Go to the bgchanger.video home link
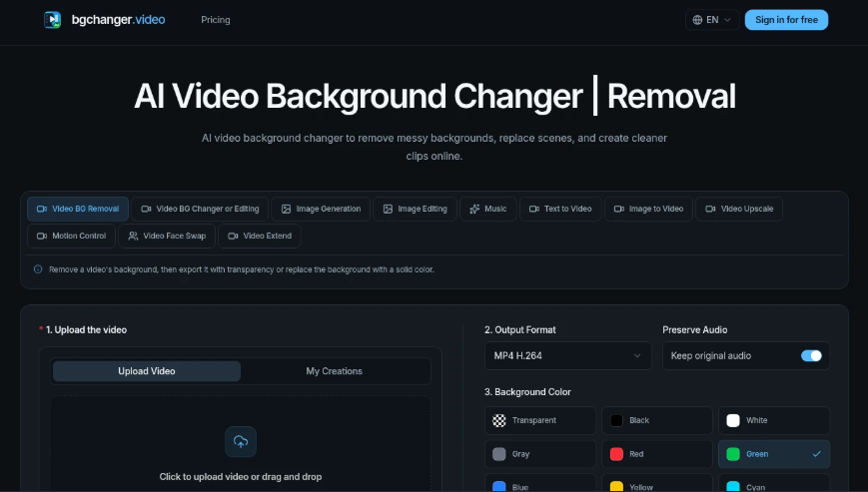Viewport: 868px width, 492px height. pos(105,20)
